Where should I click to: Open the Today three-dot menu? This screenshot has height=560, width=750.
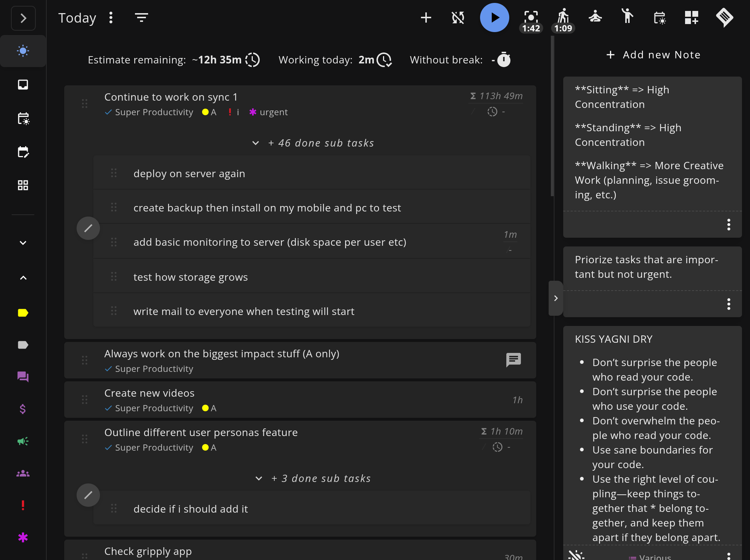click(x=111, y=17)
